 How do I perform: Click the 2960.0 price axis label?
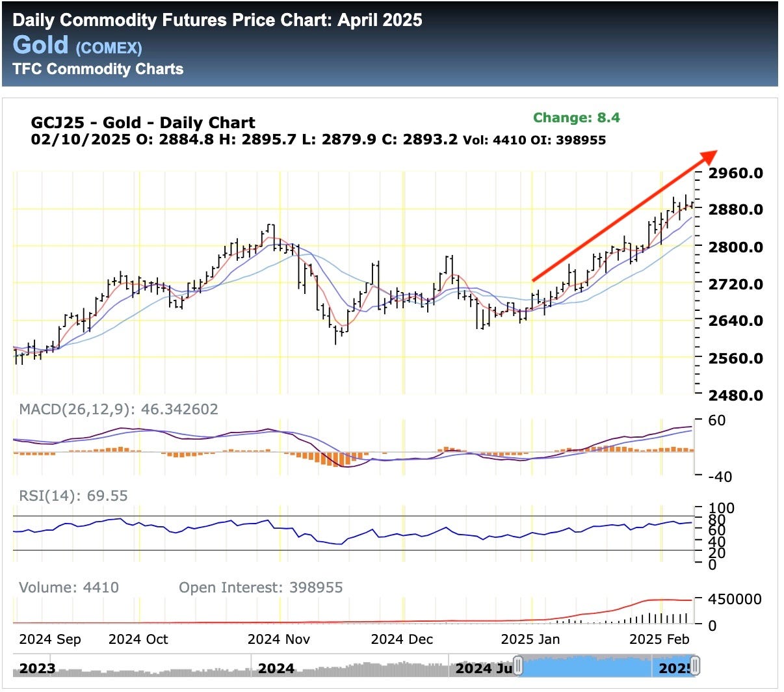(736, 173)
